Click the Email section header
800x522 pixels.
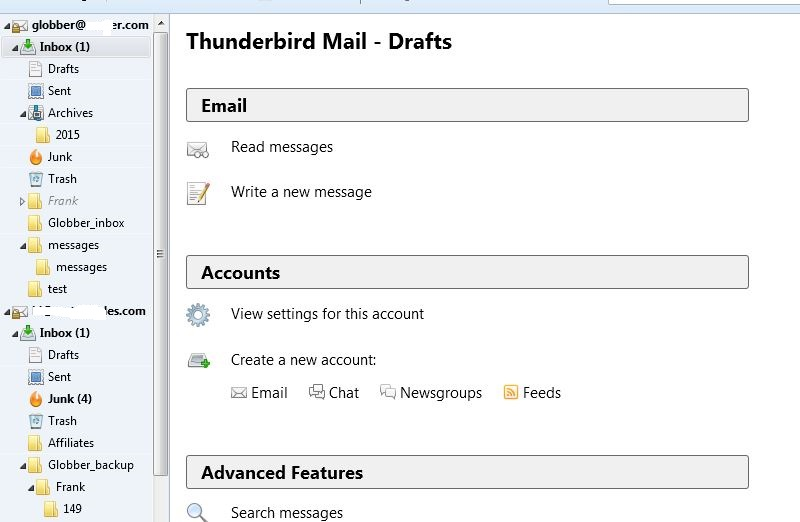coord(467,105)
